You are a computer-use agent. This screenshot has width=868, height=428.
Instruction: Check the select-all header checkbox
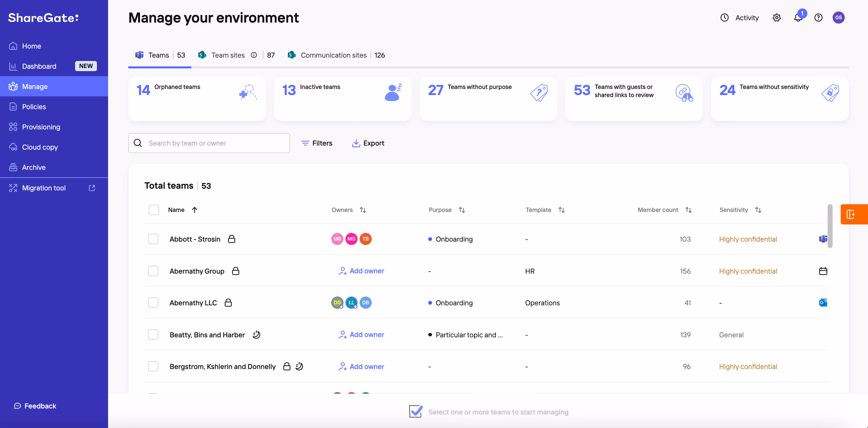pos(154,210)
